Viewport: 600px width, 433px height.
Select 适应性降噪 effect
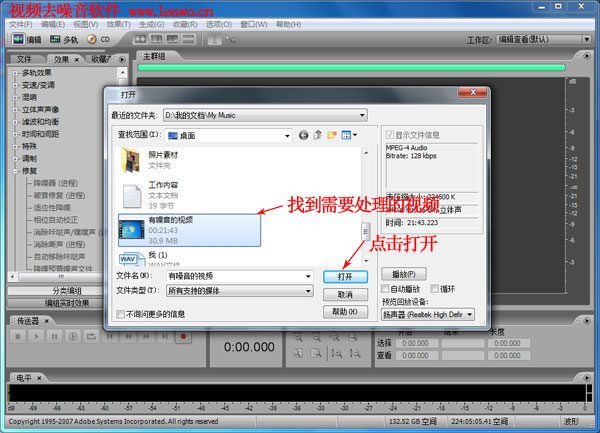click(52, 208)
